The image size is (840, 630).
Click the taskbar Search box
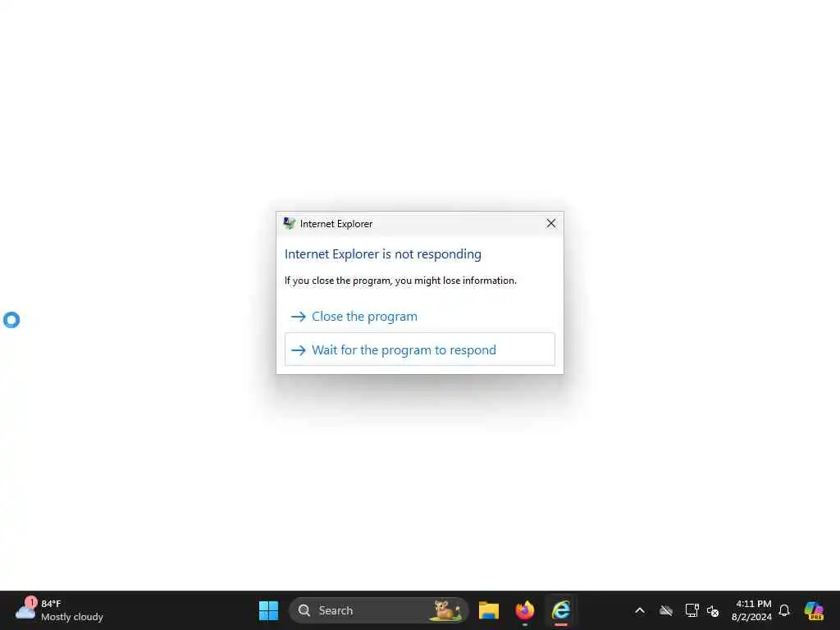[379, 610]
